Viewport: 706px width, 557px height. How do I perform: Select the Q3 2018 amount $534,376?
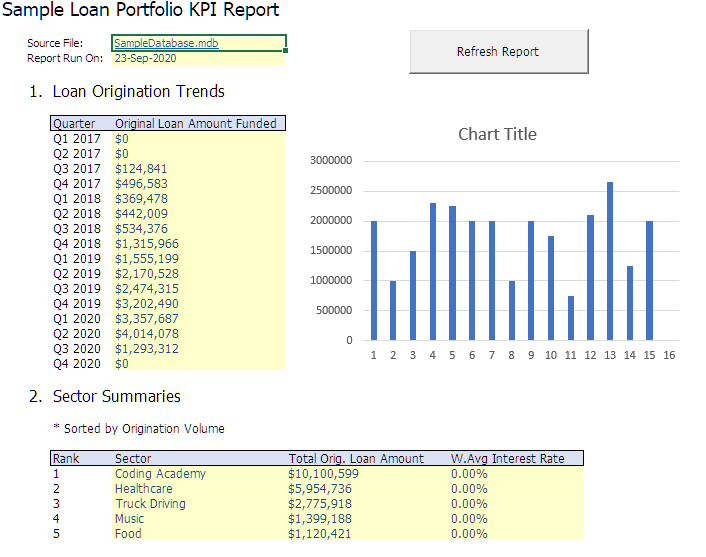tap(141, 229)
